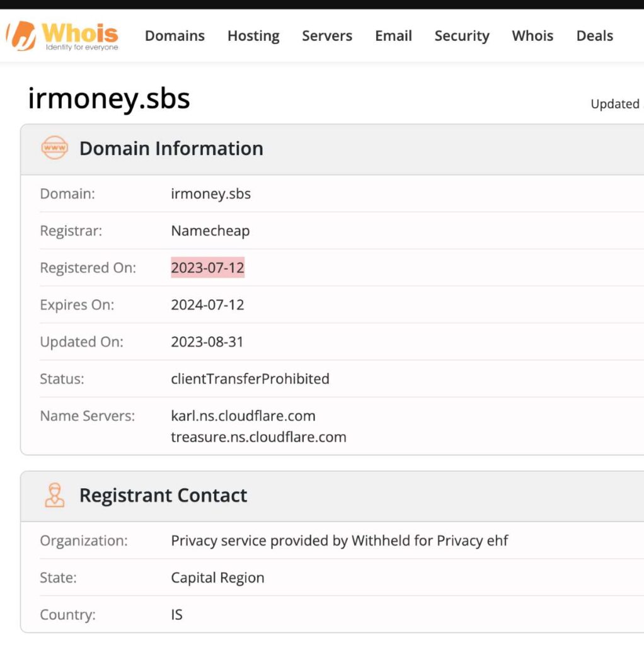Click name server treasure.ns.cloudflare.com
Screen dimensions: 644x645
[258, 437]
